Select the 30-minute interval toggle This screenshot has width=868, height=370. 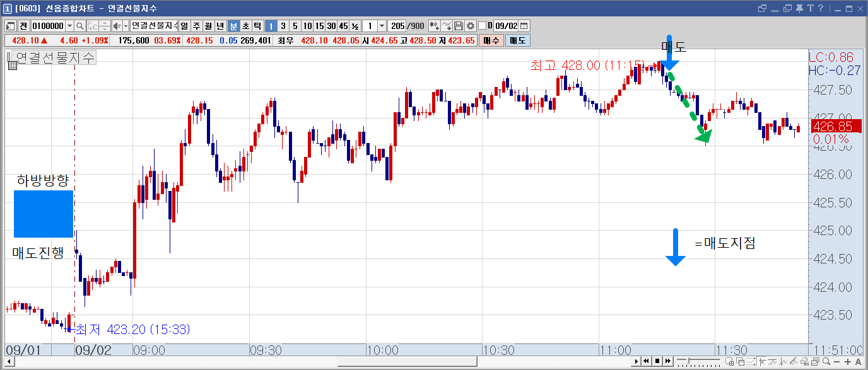331,26
